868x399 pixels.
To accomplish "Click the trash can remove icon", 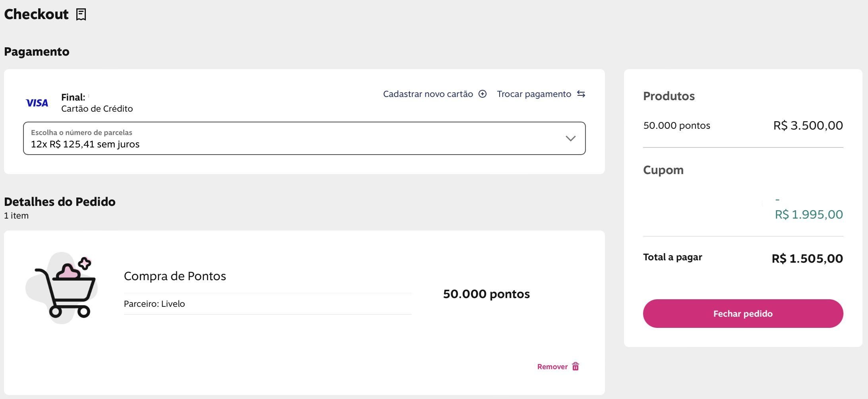I will tap(575, 366).
